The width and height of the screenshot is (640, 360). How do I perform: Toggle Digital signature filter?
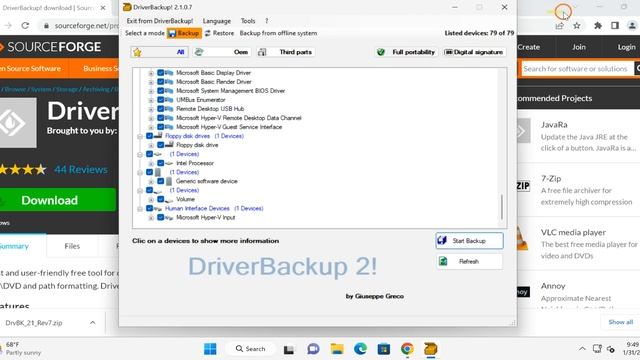(474, 52)
